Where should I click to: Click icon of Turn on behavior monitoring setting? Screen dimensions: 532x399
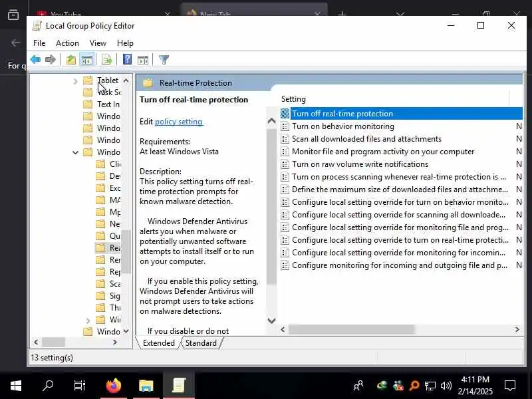pos(285,126)
